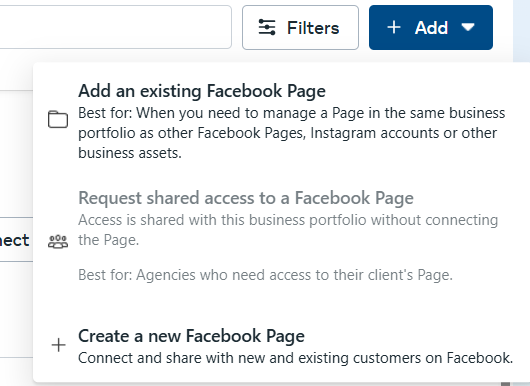Viewport: 530px width, 386px height.
Task: Click the plus icon in Add button
Action: [394, 27]
